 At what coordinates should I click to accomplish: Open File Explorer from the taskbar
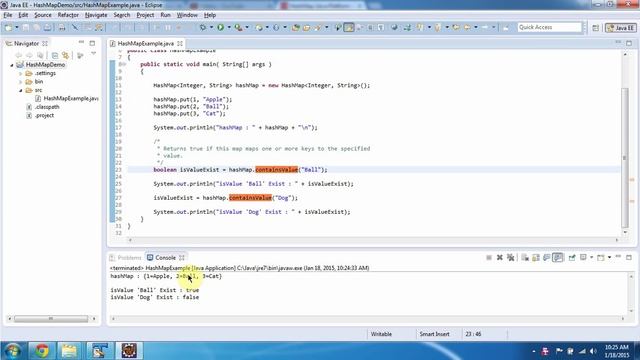click(69, 351)
